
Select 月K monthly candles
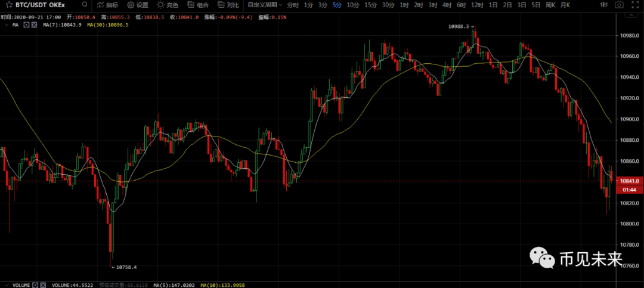tap(565, 5)
